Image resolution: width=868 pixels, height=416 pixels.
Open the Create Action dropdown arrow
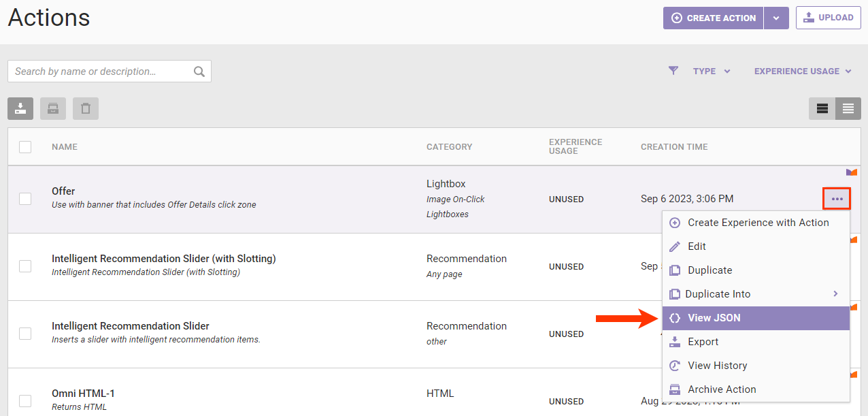pos(776,18)
